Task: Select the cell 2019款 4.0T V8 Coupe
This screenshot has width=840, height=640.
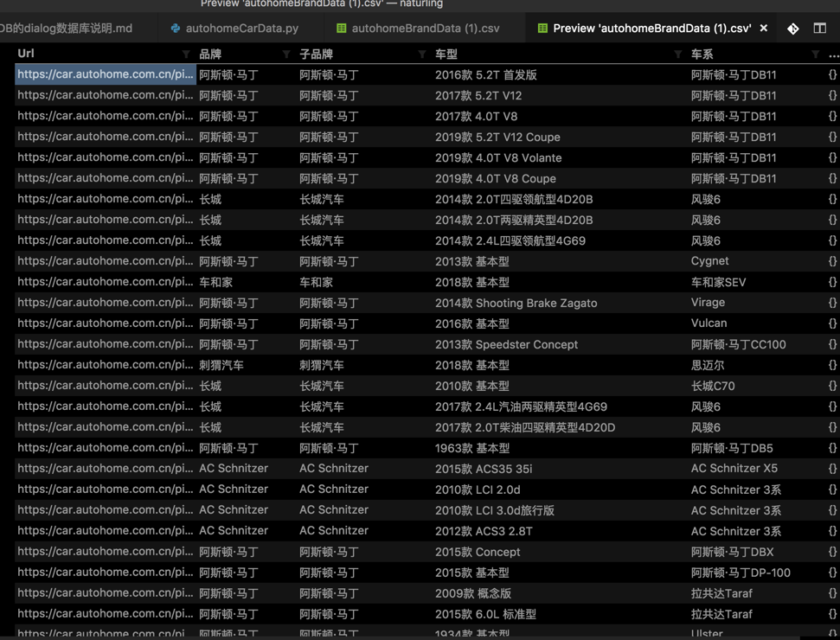Action: point(496,178)
